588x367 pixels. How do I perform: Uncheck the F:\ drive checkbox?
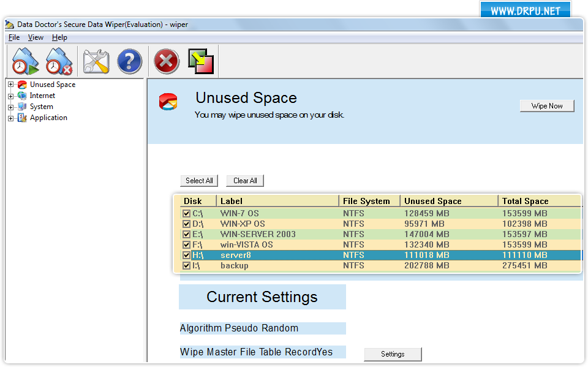[186, 244]
